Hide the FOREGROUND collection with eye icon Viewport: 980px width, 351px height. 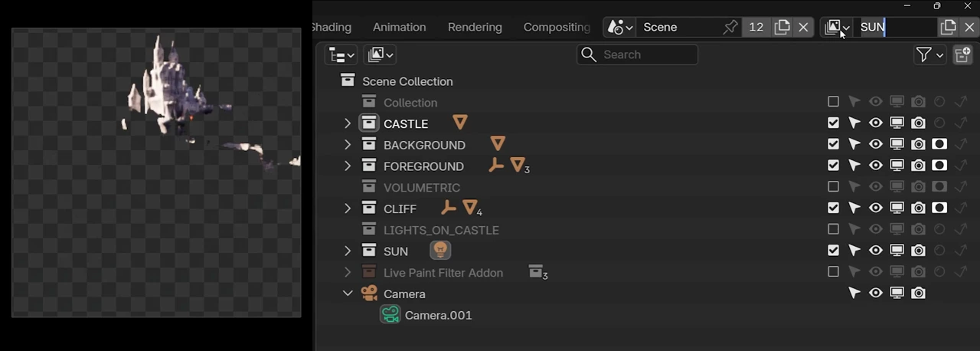click(875, 166)
